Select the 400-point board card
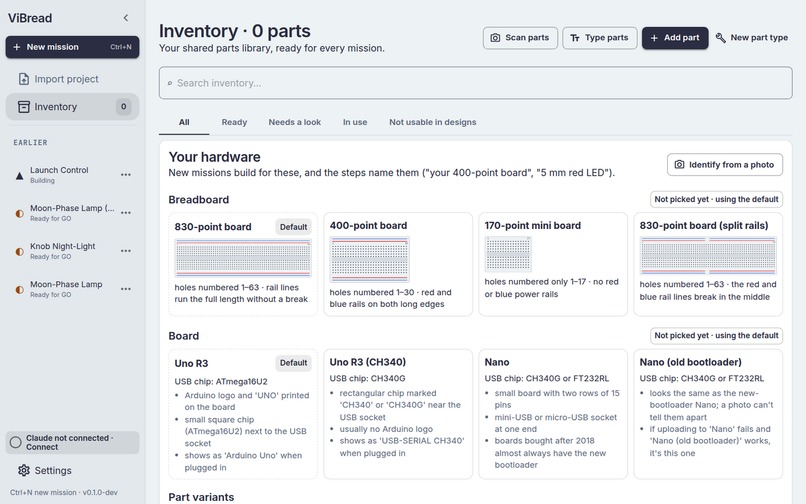Screen dimensions: 806x504 [x=398, y=264]
